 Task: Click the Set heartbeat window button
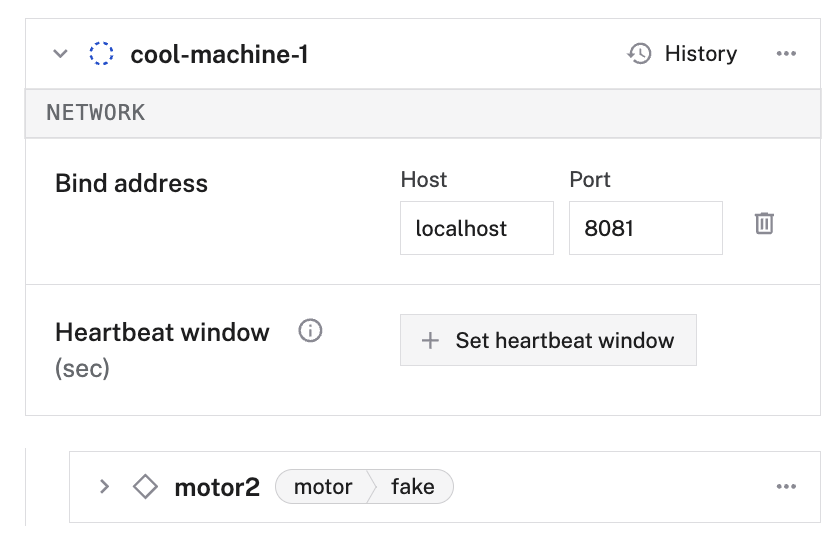coord(548,341)
